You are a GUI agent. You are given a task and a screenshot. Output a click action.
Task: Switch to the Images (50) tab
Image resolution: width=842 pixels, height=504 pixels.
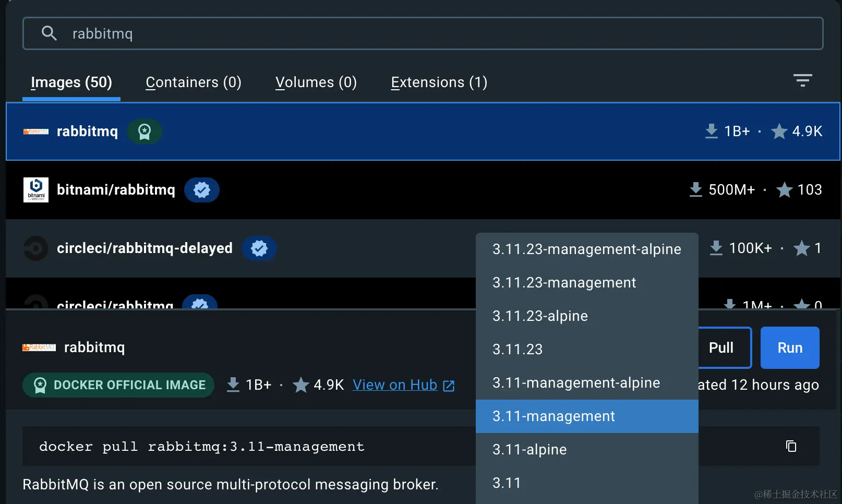[71, 82]
